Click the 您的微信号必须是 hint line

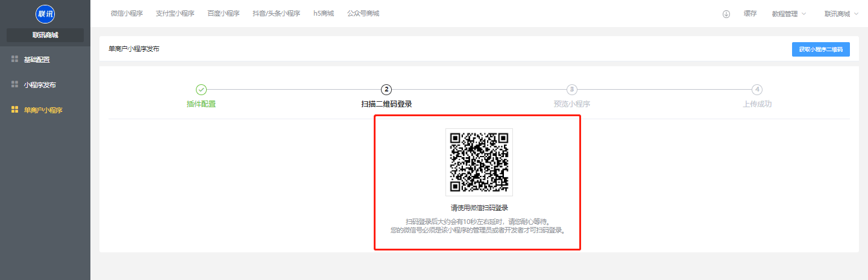click(x=479, y=230)
